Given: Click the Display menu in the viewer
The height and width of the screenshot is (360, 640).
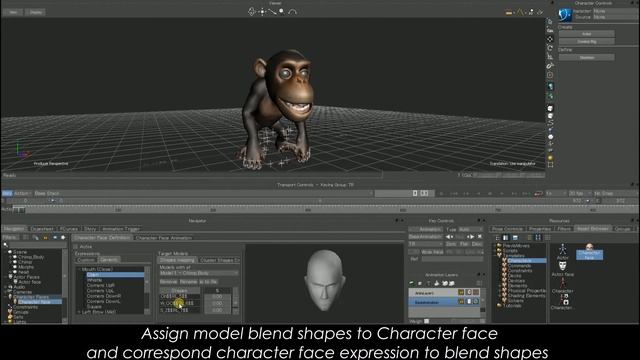Looking at the screenshot, I should click(x=36, y=12).
